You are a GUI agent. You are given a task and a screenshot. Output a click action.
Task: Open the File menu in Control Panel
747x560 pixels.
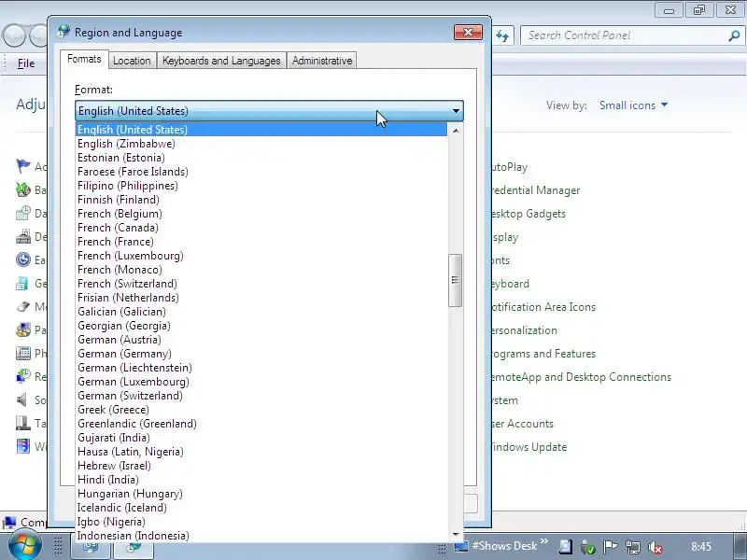tap(26, 63)
